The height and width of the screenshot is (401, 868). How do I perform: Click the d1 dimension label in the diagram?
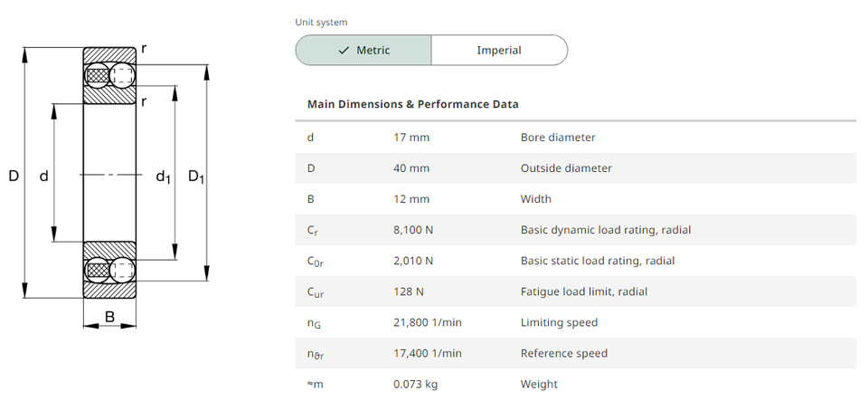(163, 177)
